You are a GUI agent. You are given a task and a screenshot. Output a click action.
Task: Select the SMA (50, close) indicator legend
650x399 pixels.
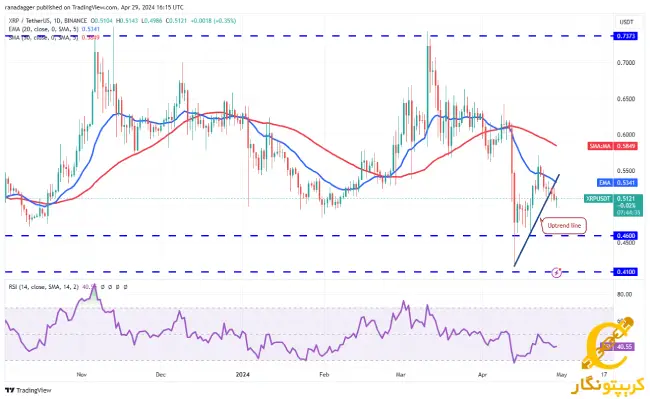coord(54,38)
